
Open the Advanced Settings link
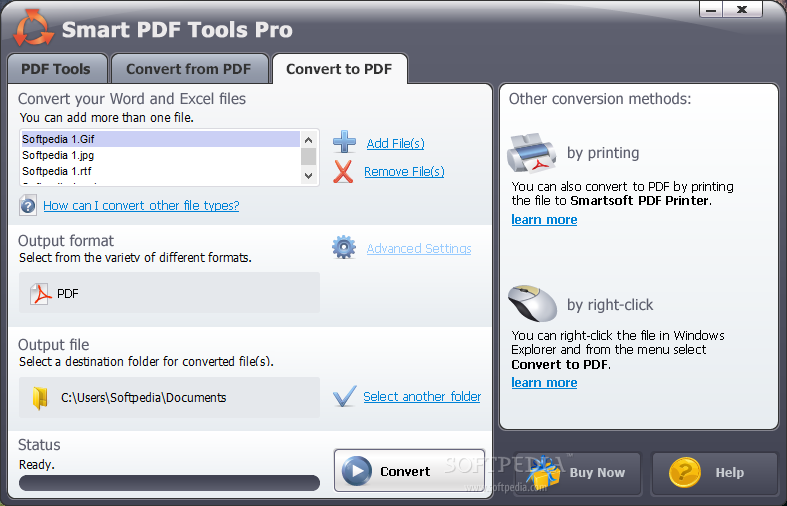pyautogui.click(x=419, y=248)
